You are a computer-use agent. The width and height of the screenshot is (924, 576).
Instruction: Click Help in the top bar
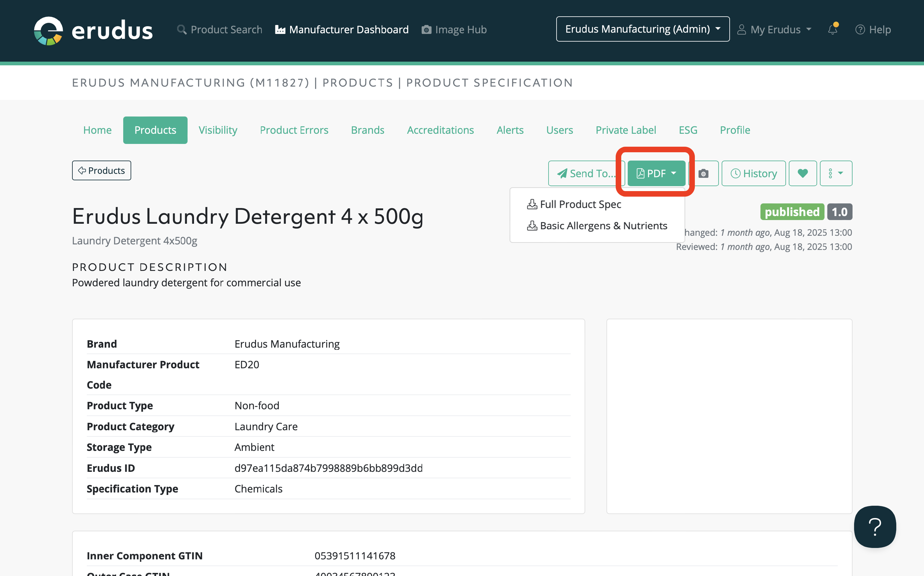tap(873, 29)
